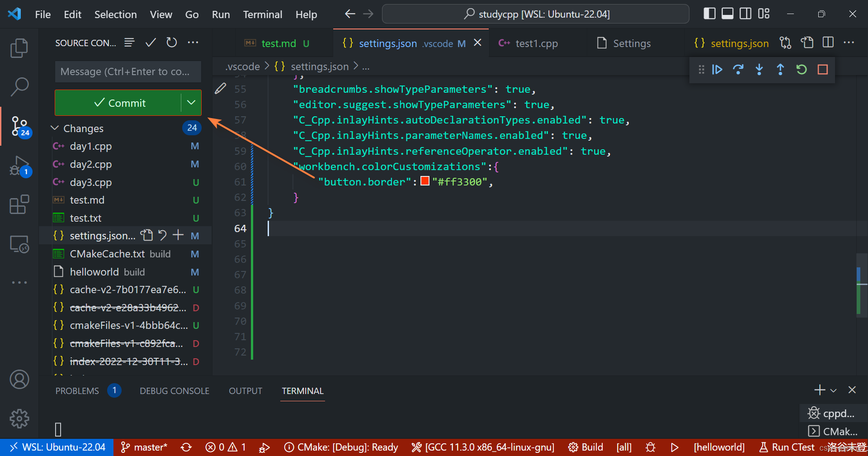Open the Selection menu

tap(115, 14)
